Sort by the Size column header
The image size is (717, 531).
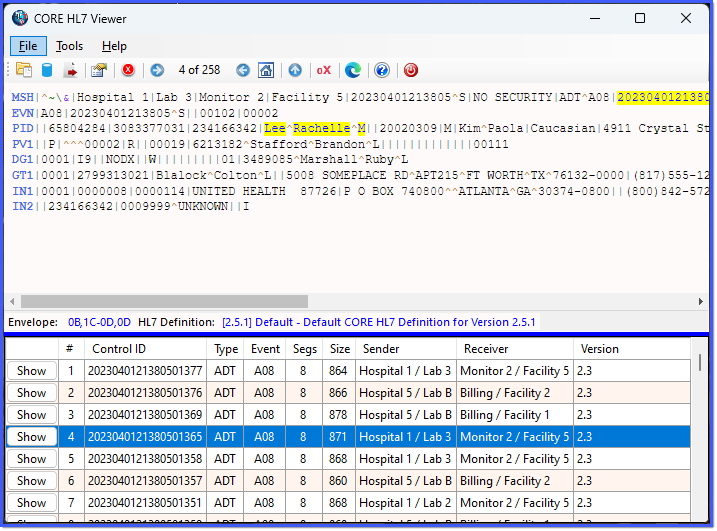tap(339, 349)
